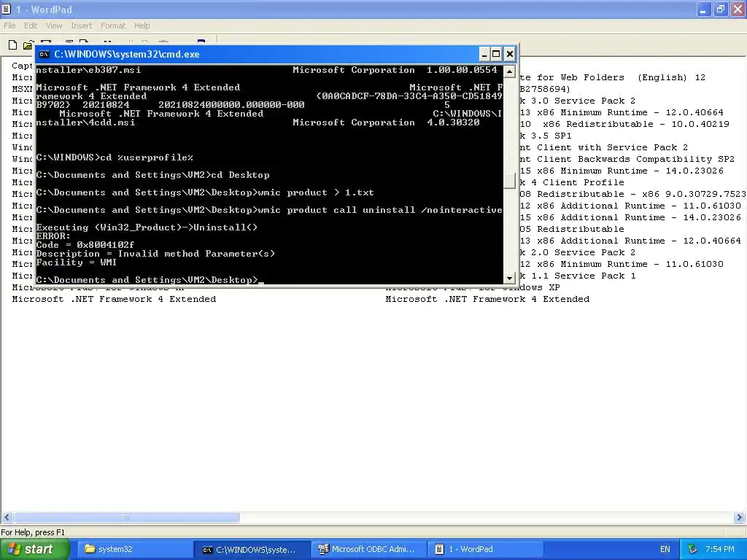Click the WordPad horizontal scrollbar thumb
The image size is (747, 560).
(x=126, y=517)
